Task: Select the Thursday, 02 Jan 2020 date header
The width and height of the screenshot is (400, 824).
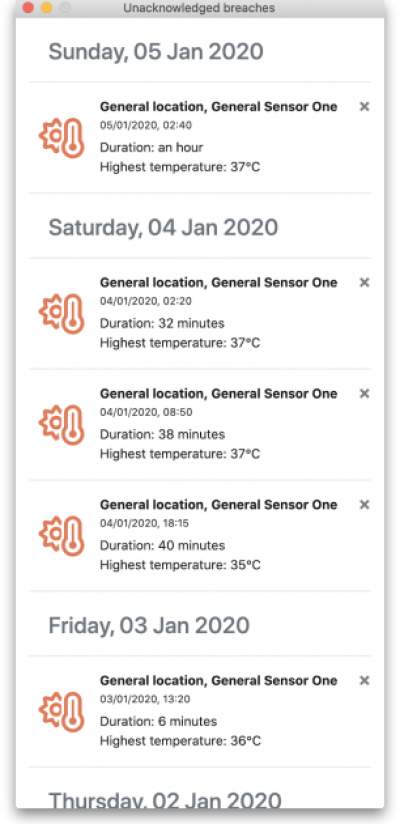Action: click(165, 800)
